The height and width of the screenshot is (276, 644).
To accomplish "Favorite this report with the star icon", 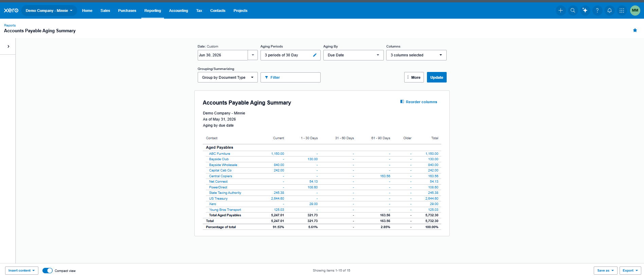I will 635,30.
